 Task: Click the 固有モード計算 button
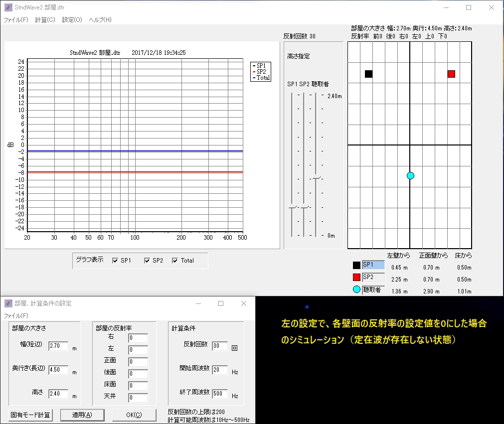[30, 415]
